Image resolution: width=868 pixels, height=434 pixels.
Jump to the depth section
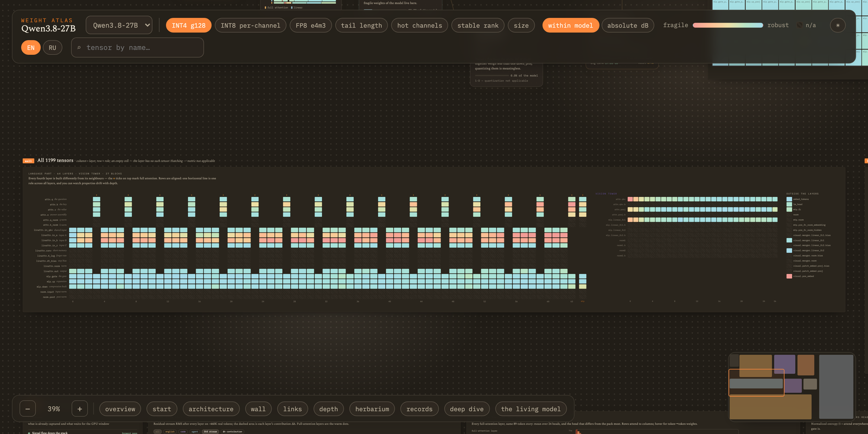click(x=329, y=409)
